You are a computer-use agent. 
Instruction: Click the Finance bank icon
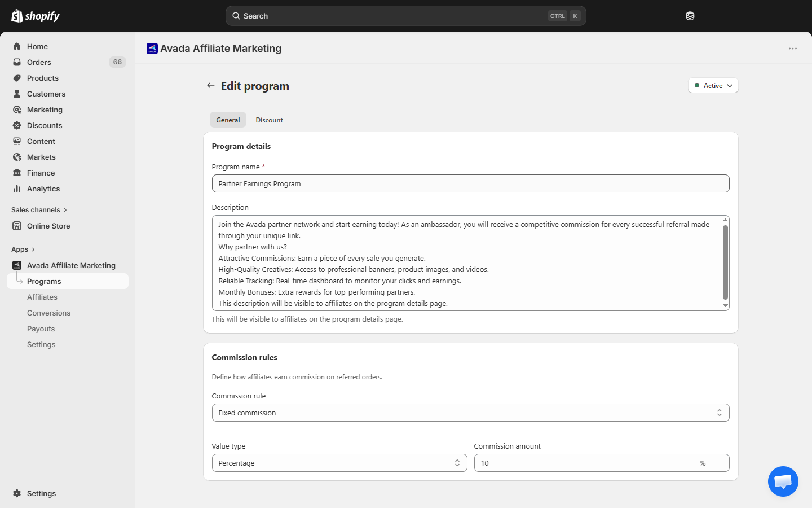tap(17, 173)
